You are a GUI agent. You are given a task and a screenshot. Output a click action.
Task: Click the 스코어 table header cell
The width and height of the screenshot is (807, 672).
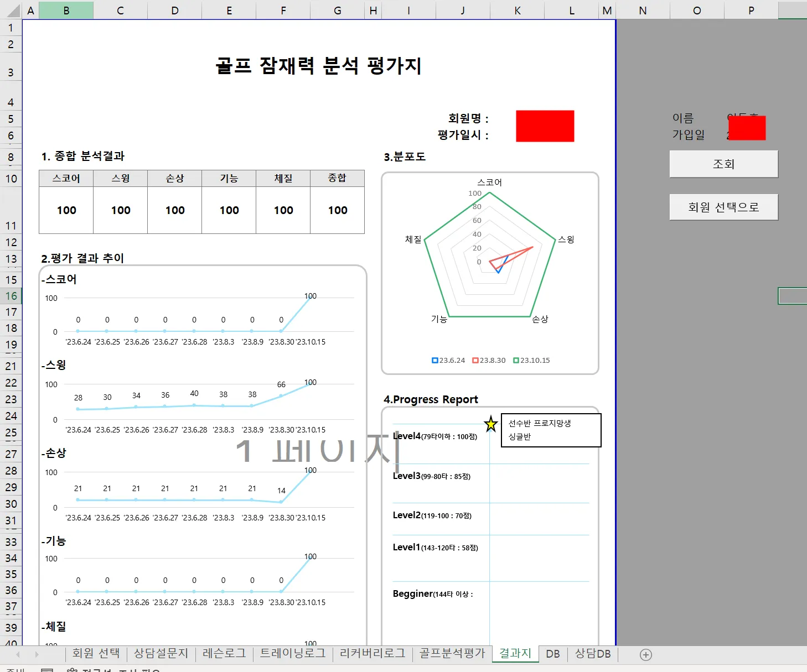66,178
